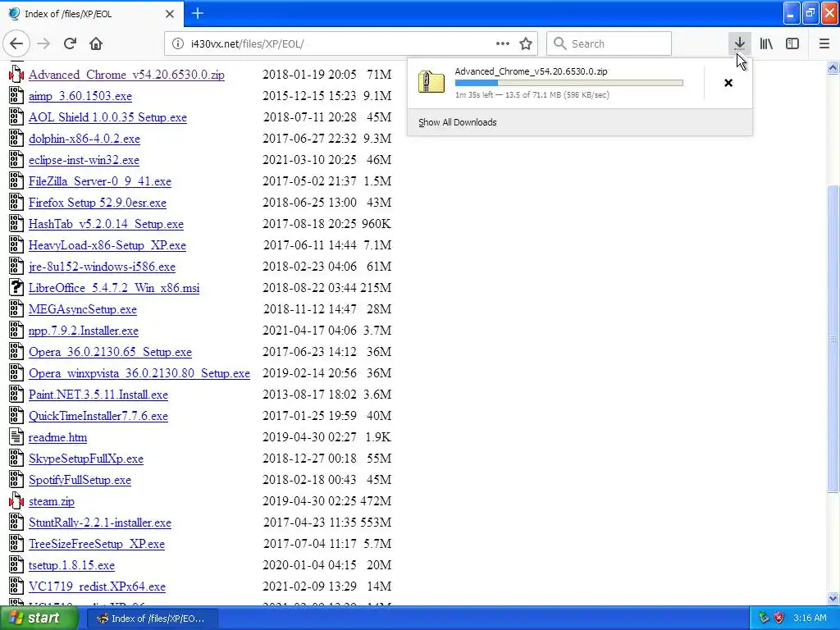Viewport: 840px width, 630px height.
Task: Open Firefox Setup 52.9.0esr.exe link
Action: click(x=98, y=203)
